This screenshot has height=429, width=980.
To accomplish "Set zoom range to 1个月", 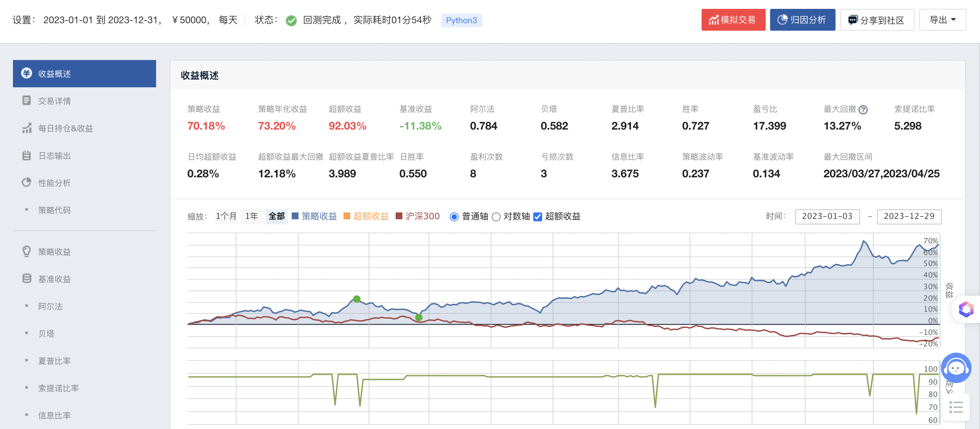I will [x=226, y=216].
